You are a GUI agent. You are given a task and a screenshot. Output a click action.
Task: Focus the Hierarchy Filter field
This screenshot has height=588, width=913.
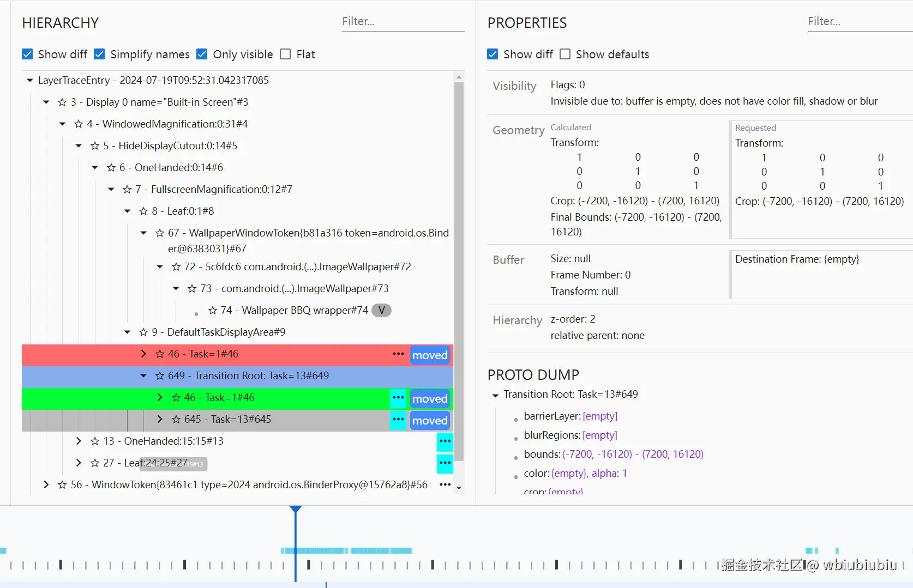(403, 22)
